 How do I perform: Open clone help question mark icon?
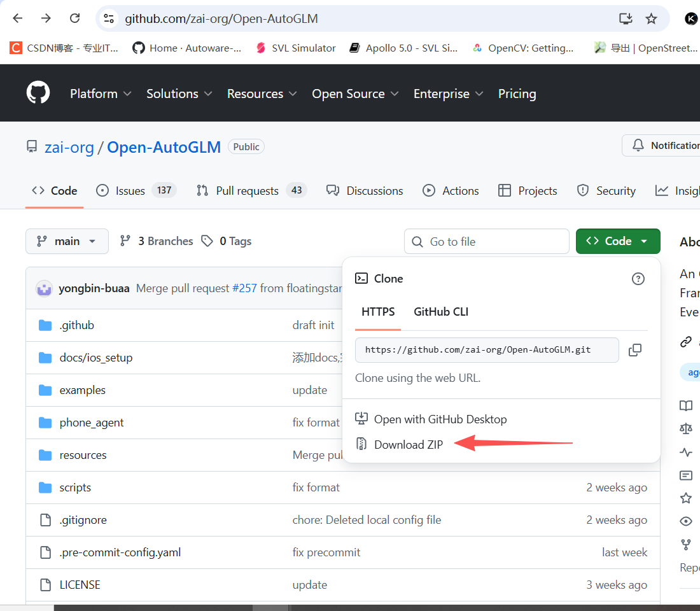click(x=638, y=279)
